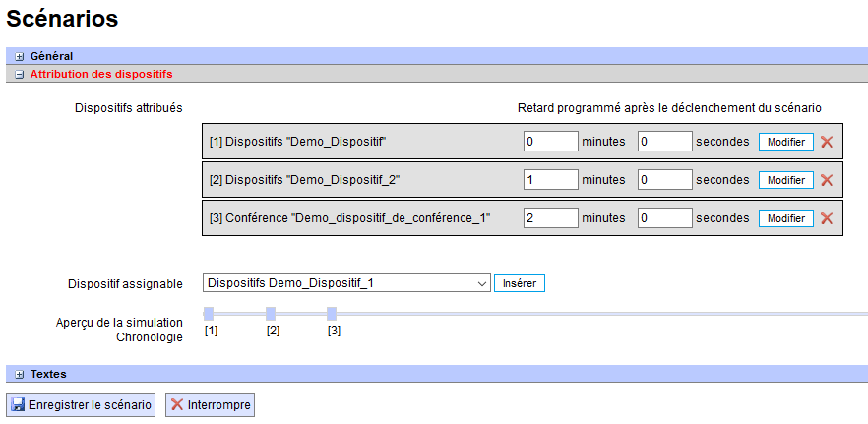Select timeline marker [2]
The image size is (868, 424).
(271, 314)
